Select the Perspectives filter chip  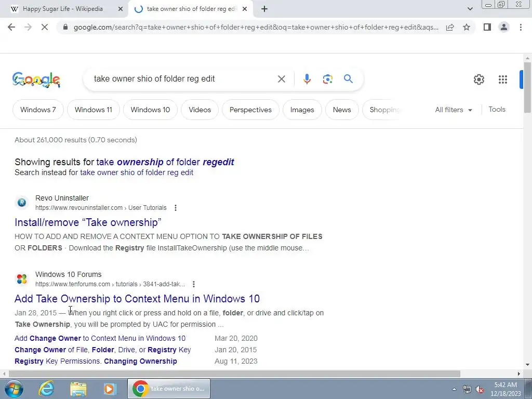(251, 110)
